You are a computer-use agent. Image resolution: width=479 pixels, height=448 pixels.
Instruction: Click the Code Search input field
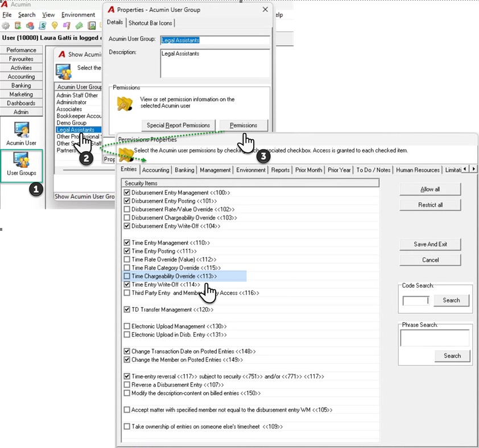click(416, 301)
